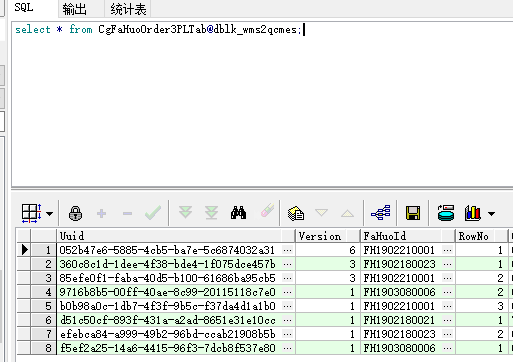Select RowNo cell in row 3

tap(482, 278)
